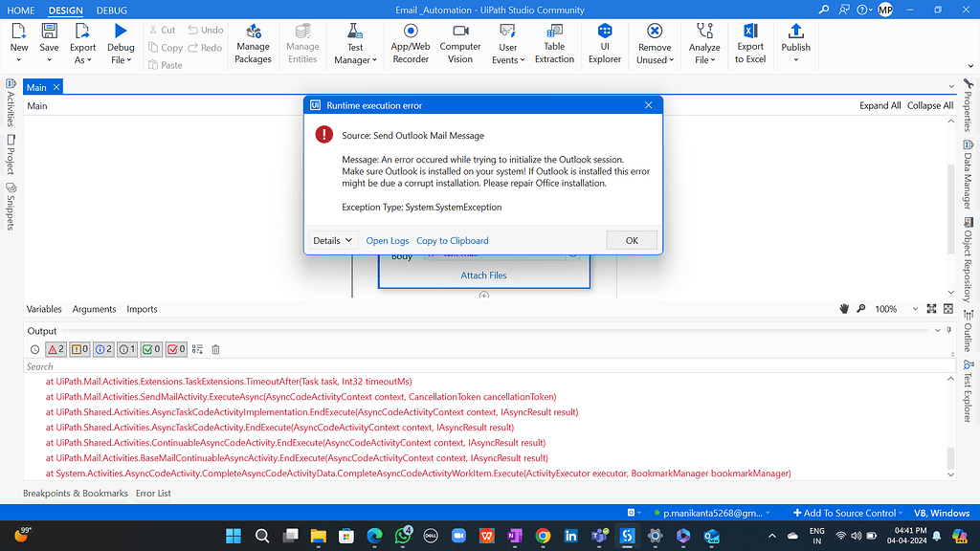Toggle the errors filter in Output
This screenshot has width=980, height=551.
tap(54, 349)
